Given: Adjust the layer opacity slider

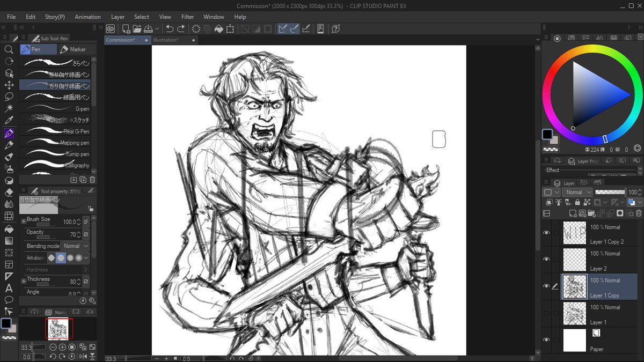Looking at the screenshot, I should [x=610, y=192].
